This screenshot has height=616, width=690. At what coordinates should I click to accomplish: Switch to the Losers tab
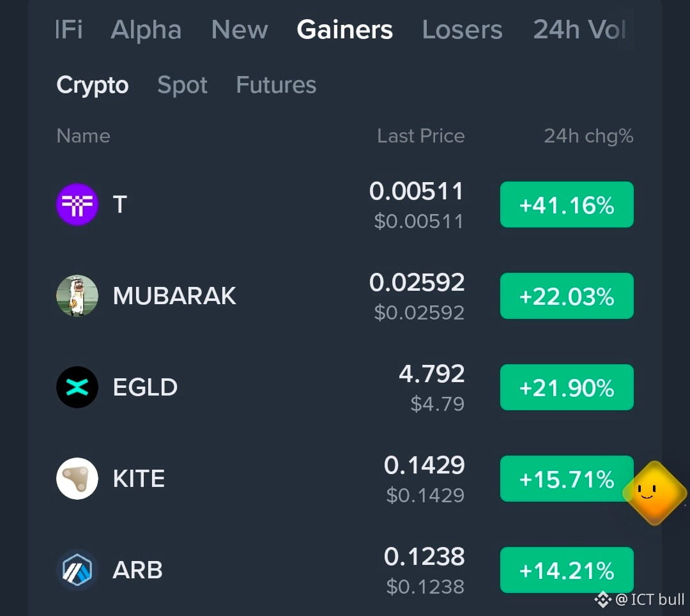coord(462,30)
